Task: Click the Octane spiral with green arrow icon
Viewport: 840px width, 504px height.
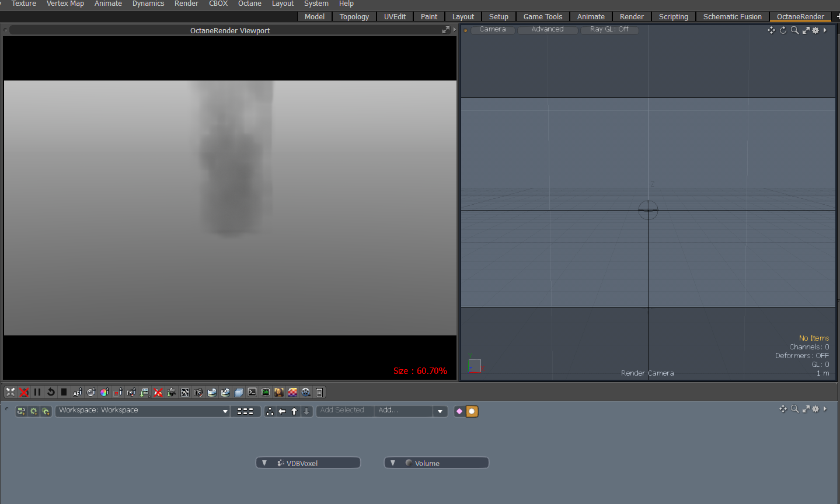Action: click(x=172, y=393)
